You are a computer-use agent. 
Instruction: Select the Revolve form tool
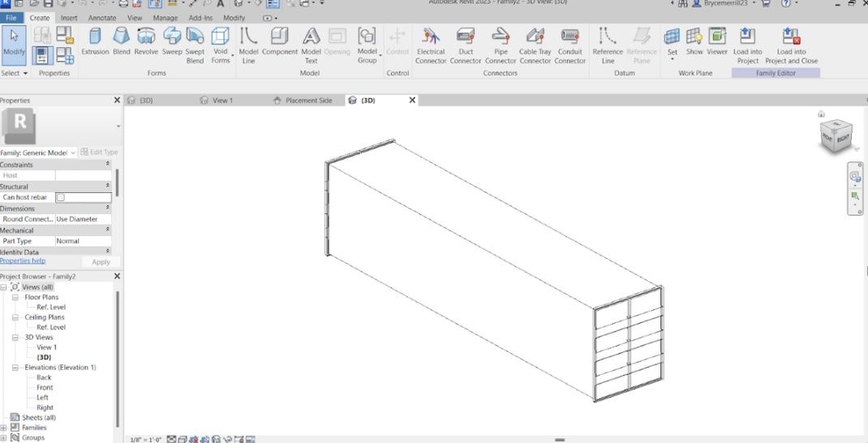point(146,42)
